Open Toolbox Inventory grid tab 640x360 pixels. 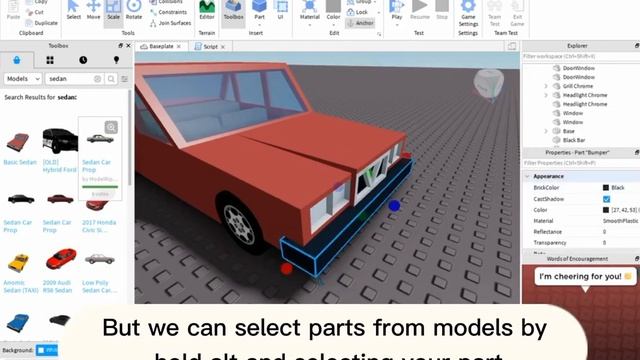point(50,60)
